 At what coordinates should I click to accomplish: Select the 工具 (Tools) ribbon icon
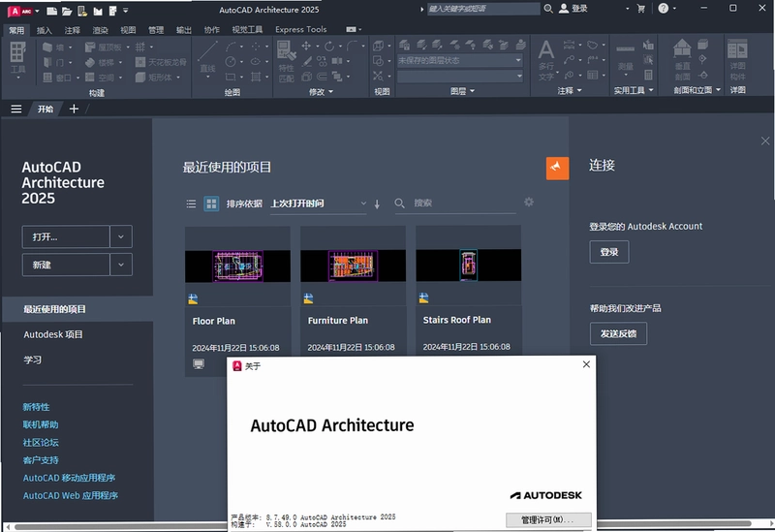point(17,60)
